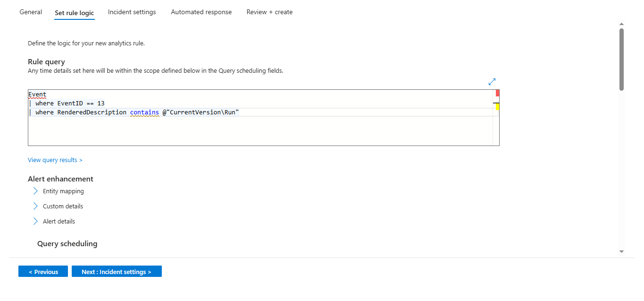Click the scrollbar up arrow
Screen dimensions: 644x301
(622, 24)
